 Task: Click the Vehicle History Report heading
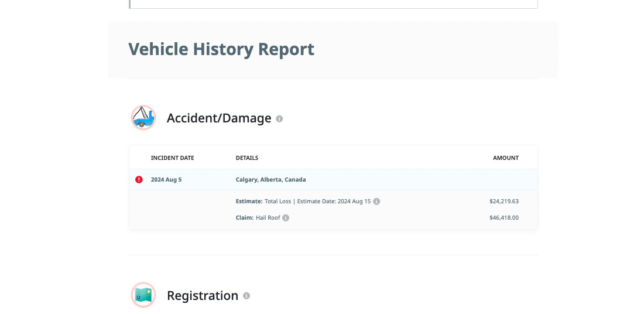(221, 49)
